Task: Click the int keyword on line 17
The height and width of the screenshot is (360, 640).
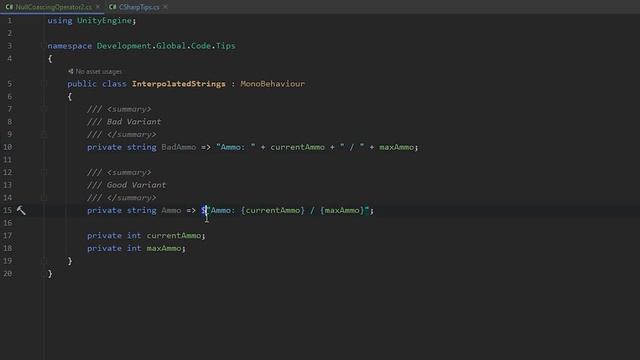Action: (134, 236)
